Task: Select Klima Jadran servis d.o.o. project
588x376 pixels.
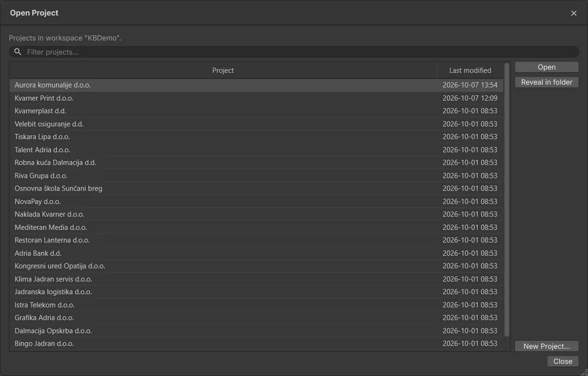Action: click(x=257, y=279)
